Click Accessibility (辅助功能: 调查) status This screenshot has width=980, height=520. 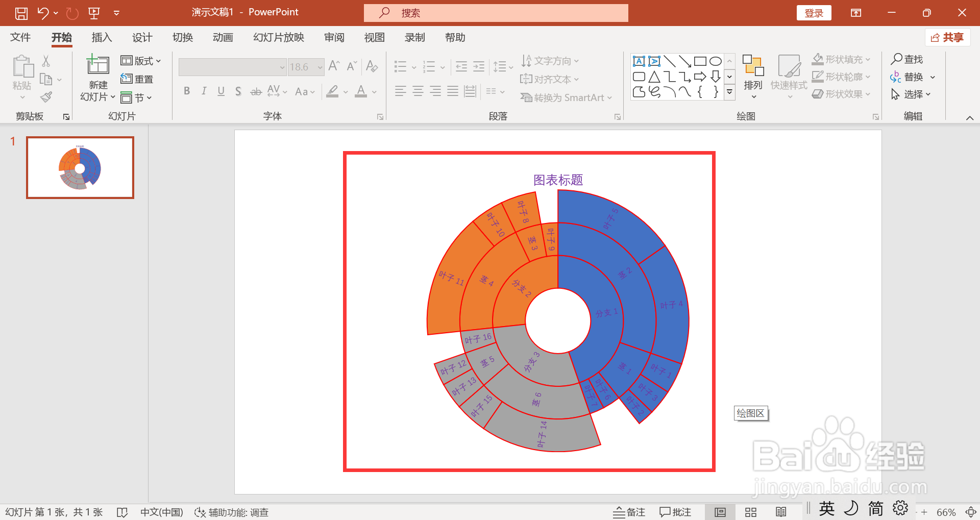point(231,512)
